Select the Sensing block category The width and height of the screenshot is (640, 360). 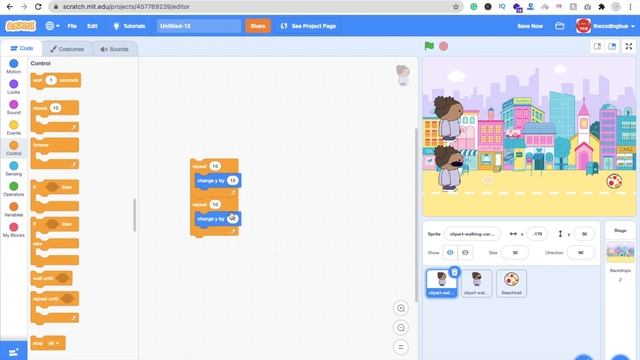[13, 168]
